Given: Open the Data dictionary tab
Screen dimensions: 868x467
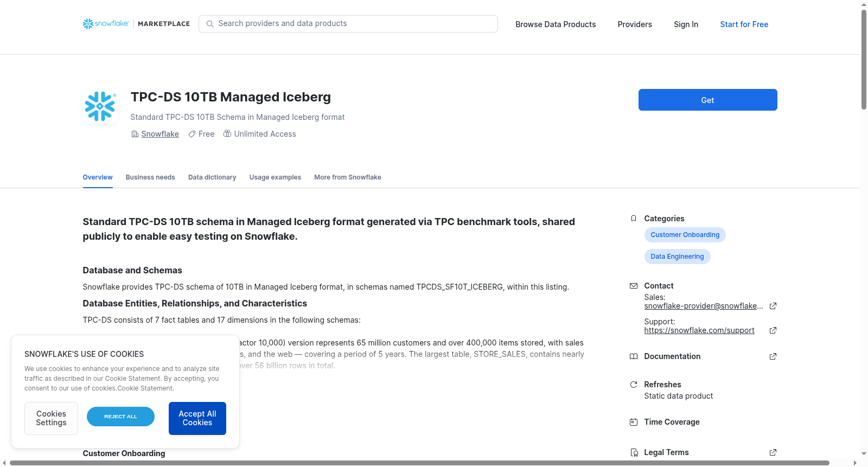Looking at the screenshot, I should coord(212,177).
